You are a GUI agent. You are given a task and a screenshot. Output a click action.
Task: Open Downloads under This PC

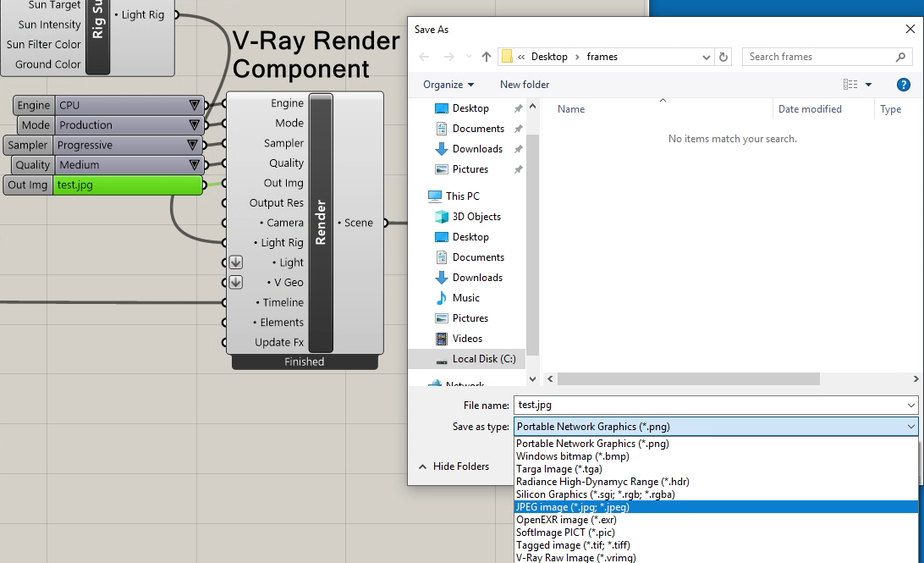point(477,278)
